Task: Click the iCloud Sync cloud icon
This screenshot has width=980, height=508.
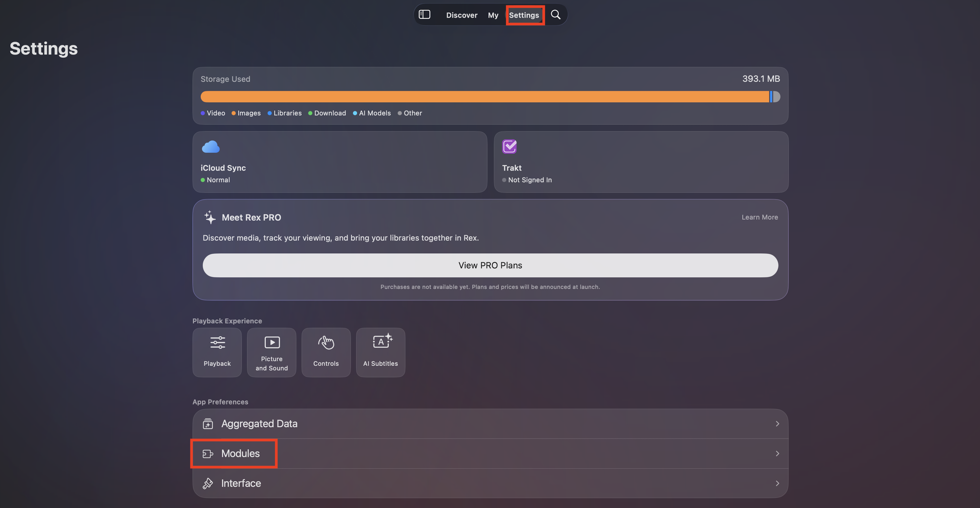Action: click(x=210, y=147)
